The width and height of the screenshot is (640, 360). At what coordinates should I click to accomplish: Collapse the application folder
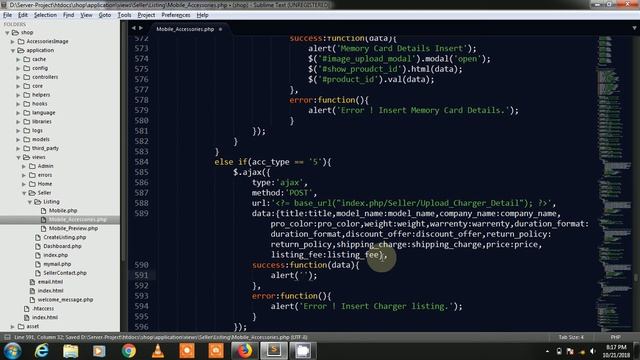[x=13, y=51]
